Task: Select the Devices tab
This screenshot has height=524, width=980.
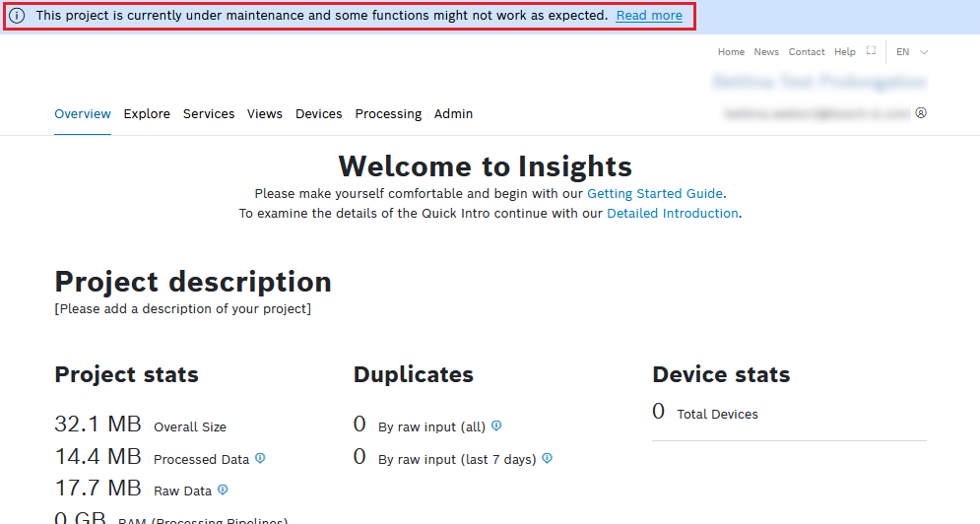Action: tap(319, 114)
